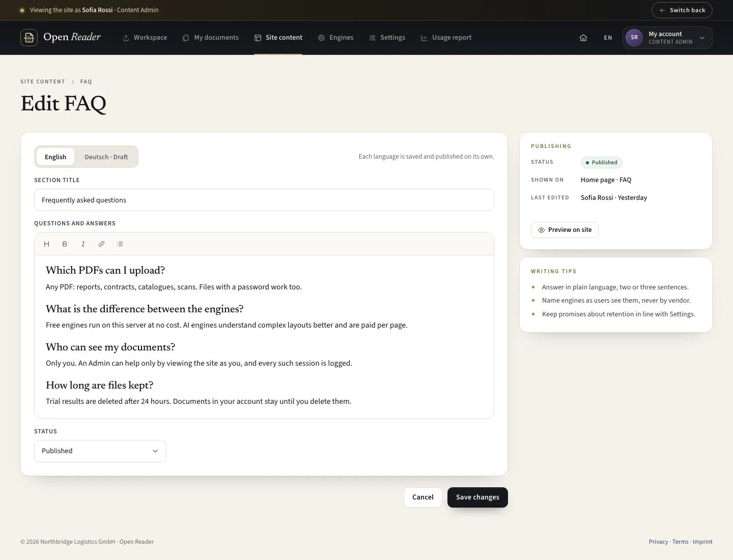Viewport: 733px width, 560px height.
Task: Click the heading 'Who can see my documents?'
Action: click(110, 347)
